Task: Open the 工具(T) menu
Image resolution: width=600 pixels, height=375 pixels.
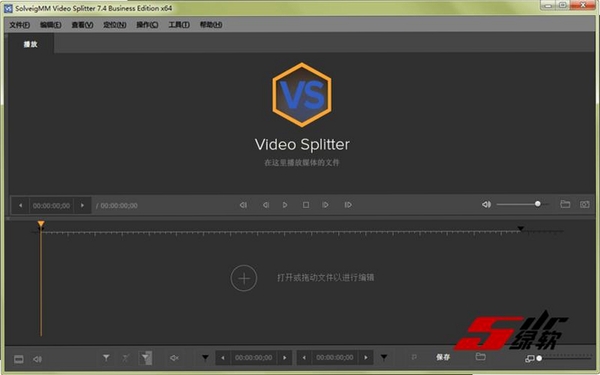Action: [179, 25]
